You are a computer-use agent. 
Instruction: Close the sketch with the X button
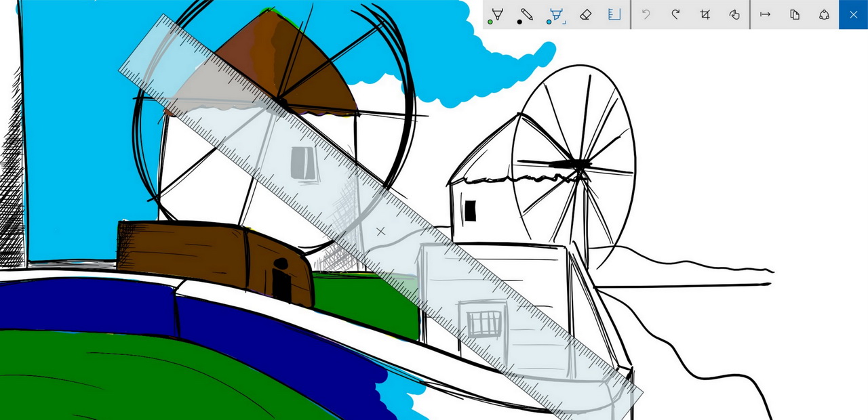pos(853,14)
